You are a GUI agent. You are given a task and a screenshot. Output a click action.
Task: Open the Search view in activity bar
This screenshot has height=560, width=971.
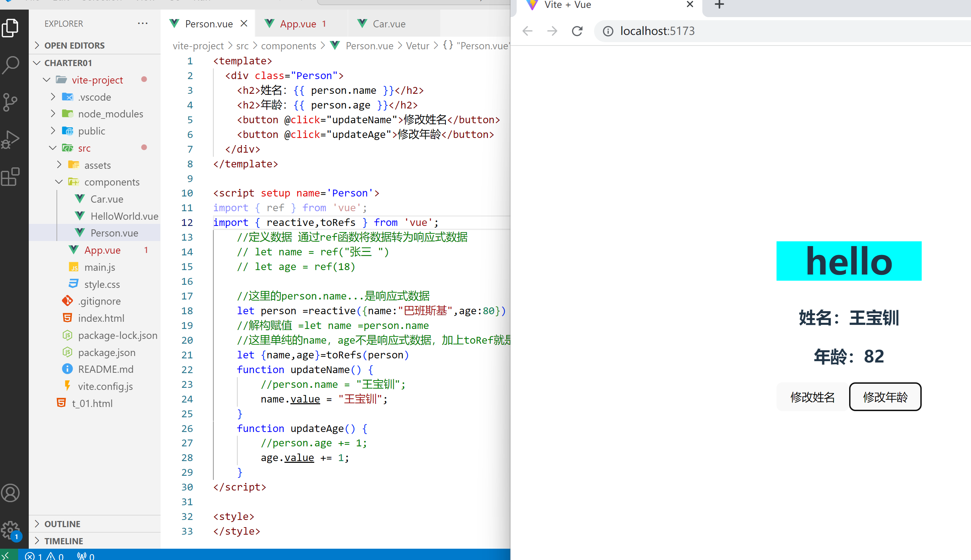(10, 65)
